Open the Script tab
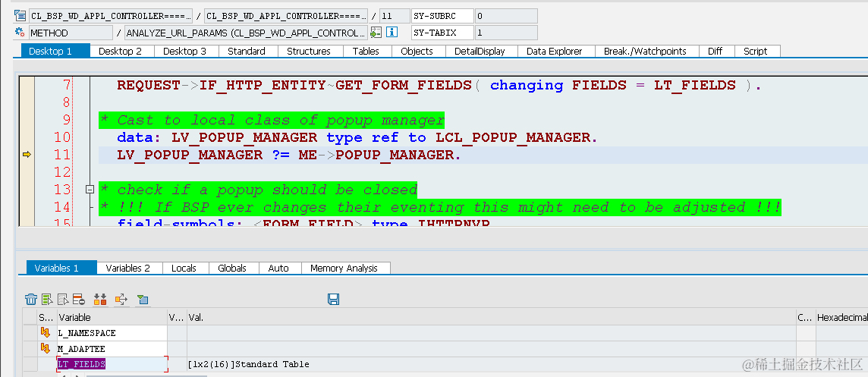 [755, 51]
